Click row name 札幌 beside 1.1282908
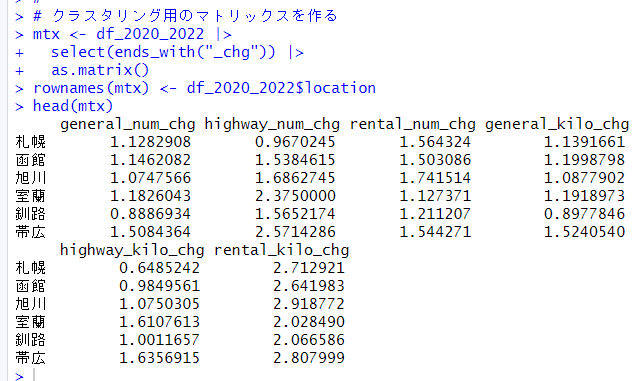The height and width of the screenshot is (381, 632). click(x=31, y=142)
